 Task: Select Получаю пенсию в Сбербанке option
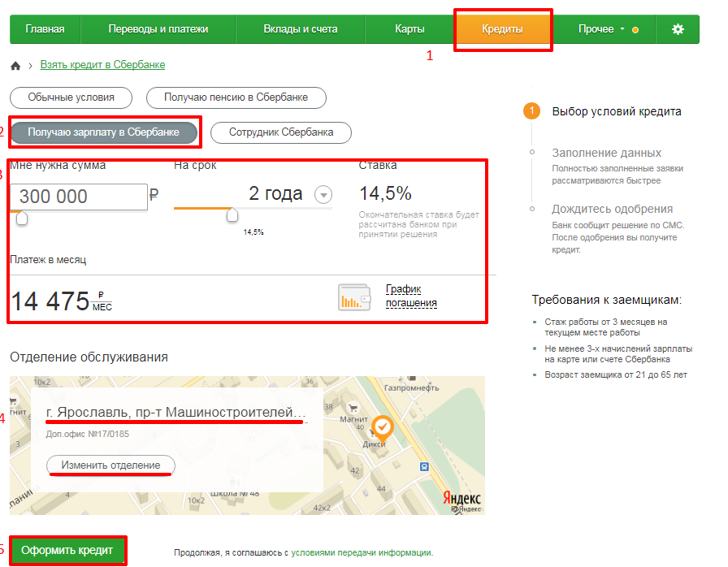tap(236, 97)
